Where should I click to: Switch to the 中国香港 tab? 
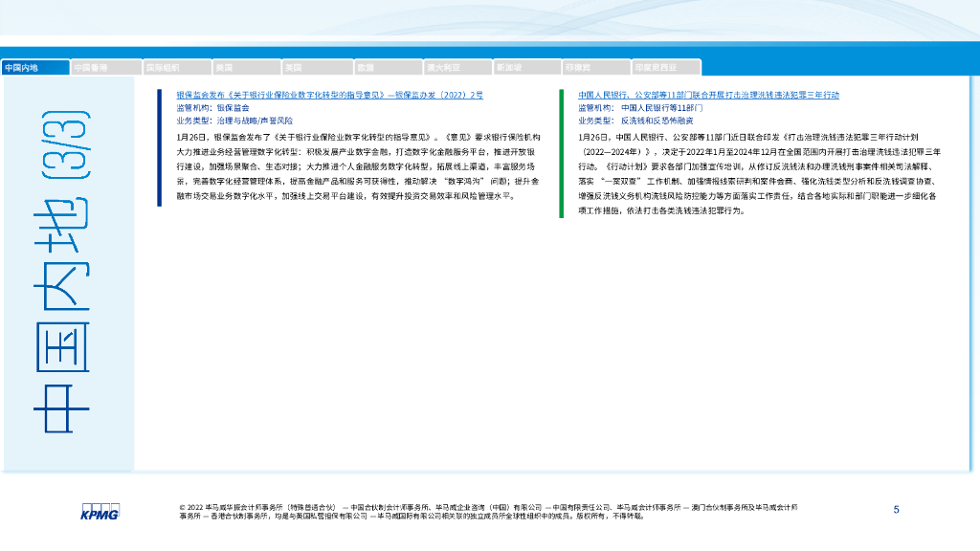106,68
